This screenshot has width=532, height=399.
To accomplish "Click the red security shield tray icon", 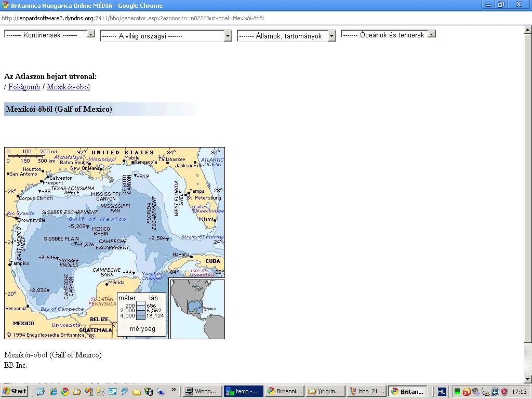I will 504,392.
